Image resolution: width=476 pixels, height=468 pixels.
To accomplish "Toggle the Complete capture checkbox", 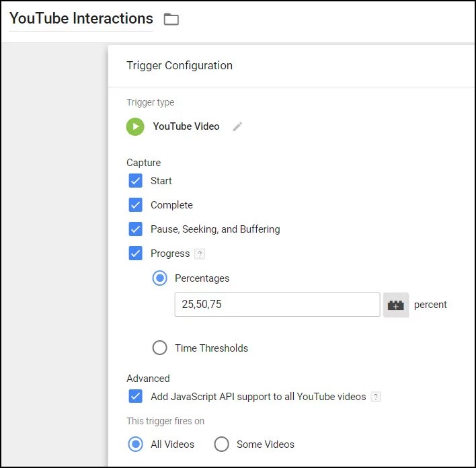I will pyautogui.click(x=135, y=205).
